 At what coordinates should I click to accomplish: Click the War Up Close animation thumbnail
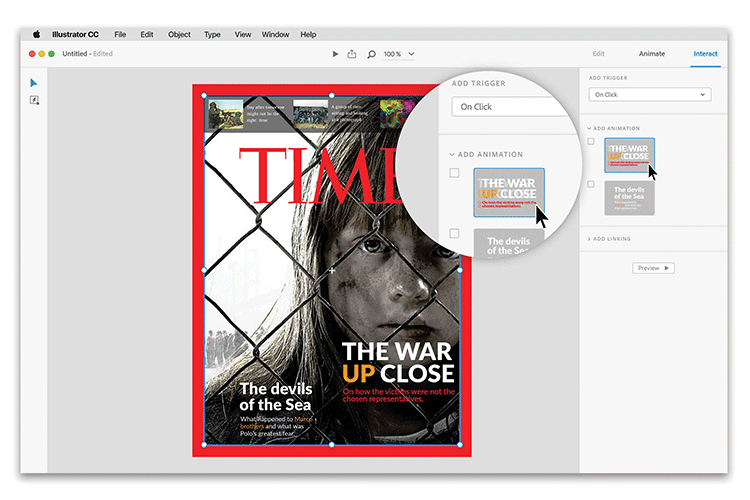tap(629, 155)
